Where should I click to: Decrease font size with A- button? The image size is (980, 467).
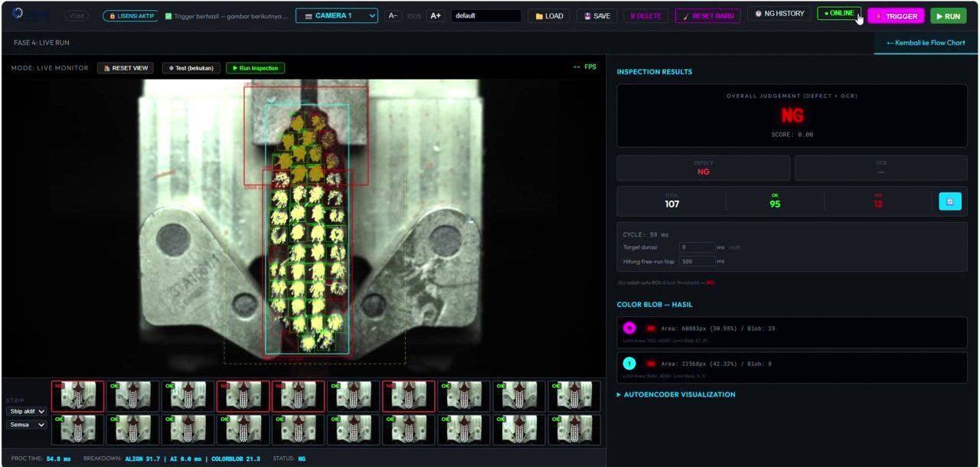tap(393, 15)
